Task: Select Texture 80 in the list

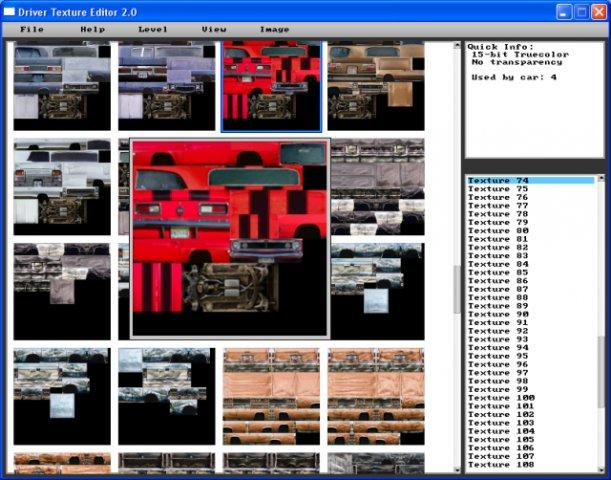Action: pos(531,231)
